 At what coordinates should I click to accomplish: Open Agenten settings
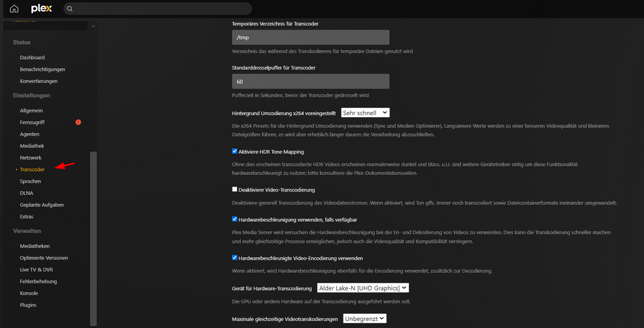30,134
